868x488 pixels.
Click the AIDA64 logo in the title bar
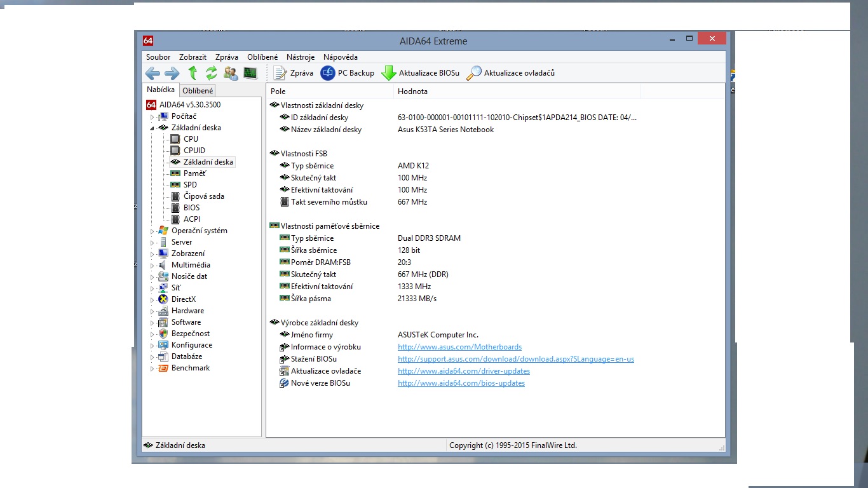tap(148, 41)
